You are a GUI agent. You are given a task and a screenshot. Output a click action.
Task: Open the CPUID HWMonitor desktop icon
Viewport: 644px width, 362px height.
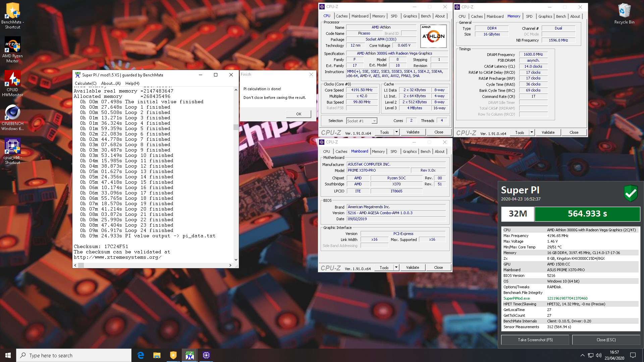pos(13,83)
